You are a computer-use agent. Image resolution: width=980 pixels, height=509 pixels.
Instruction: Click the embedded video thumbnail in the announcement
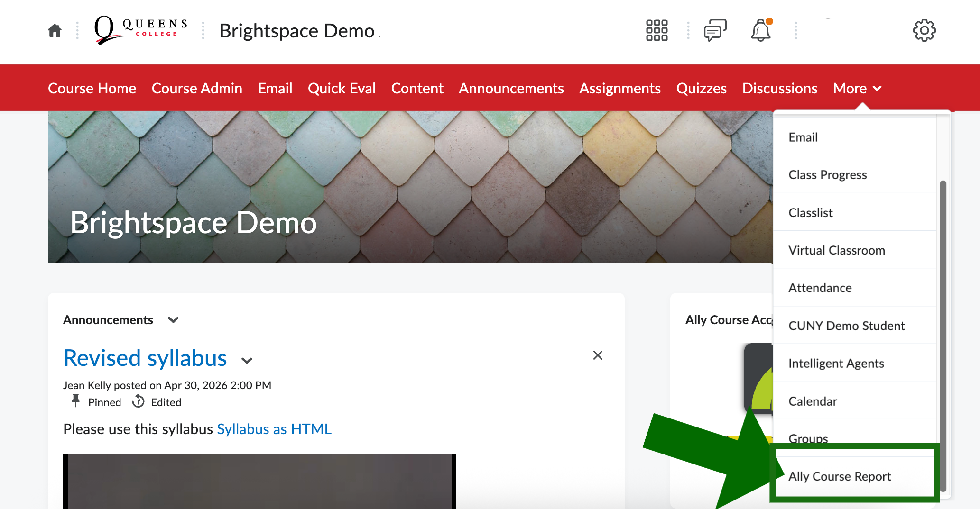coord(259,481)
